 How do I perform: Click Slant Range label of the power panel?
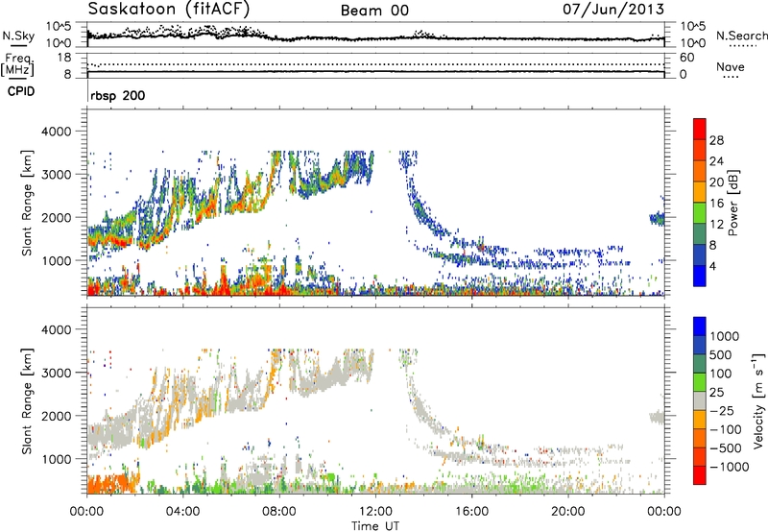[27, 203]
